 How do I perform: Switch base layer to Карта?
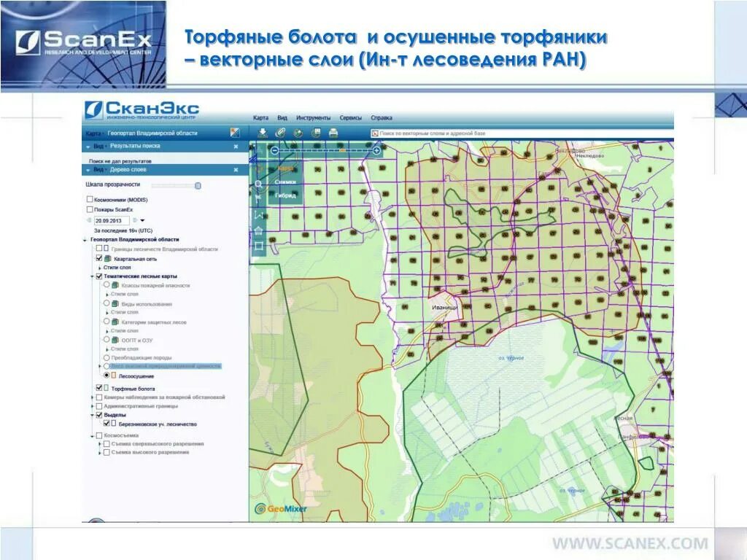(x=285, y=168)
